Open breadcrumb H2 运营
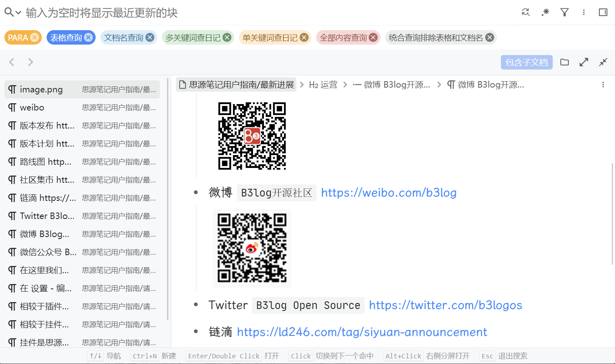 pyautogui.click(x=323, y=84)
